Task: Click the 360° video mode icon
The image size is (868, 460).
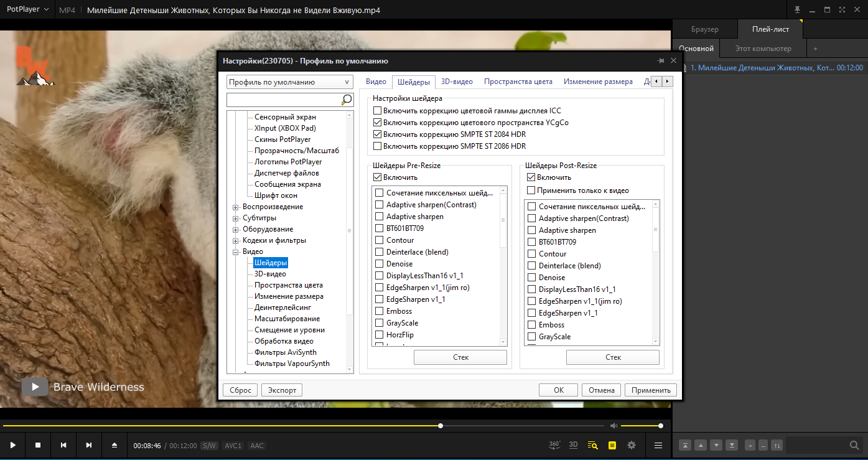Action: click(554, 445)
